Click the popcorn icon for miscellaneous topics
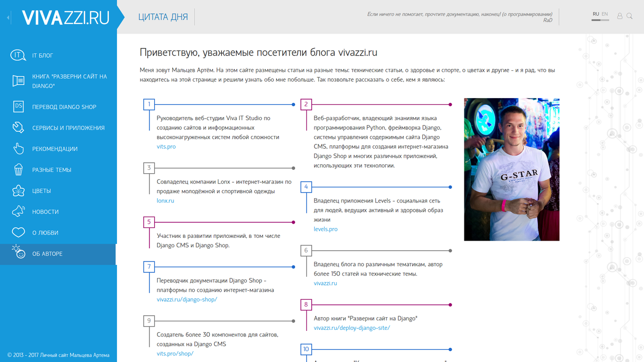This screenshot has height=362, width=644. (x=18, y=170)
